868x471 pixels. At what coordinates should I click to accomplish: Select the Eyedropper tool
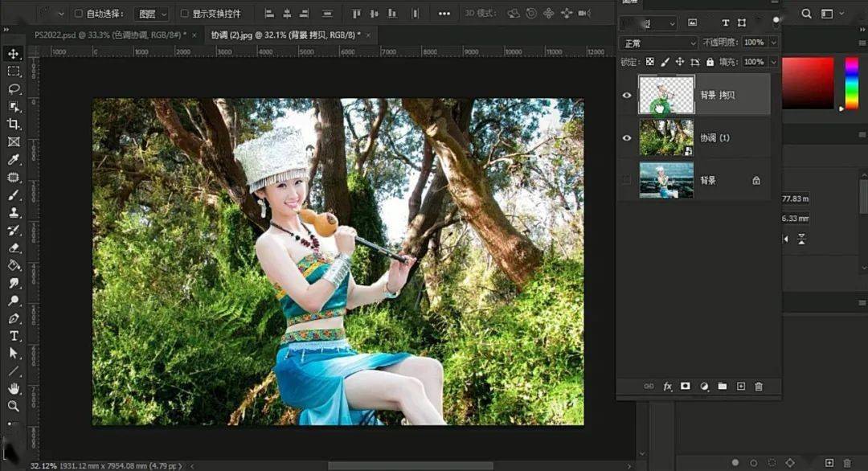coord(14,160)
